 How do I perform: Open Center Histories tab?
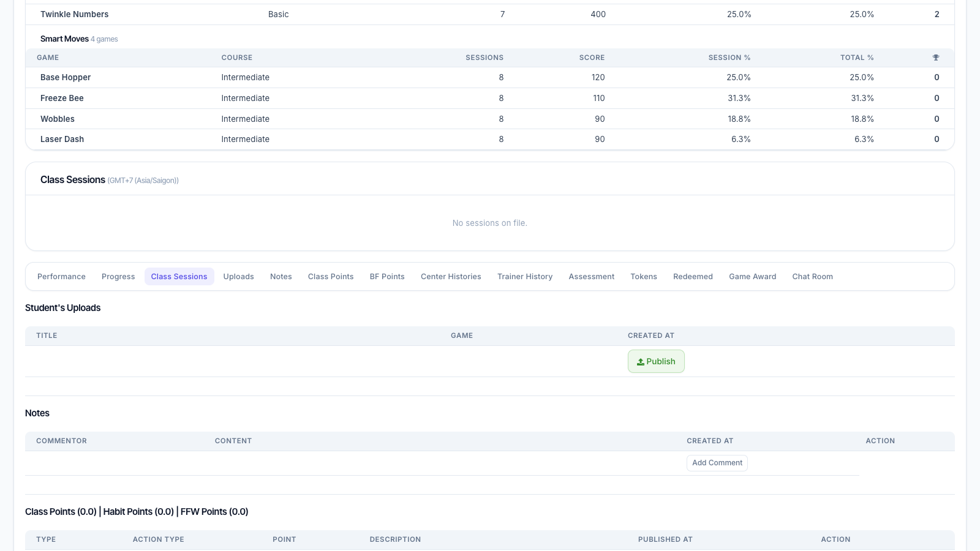pos(451,277)
